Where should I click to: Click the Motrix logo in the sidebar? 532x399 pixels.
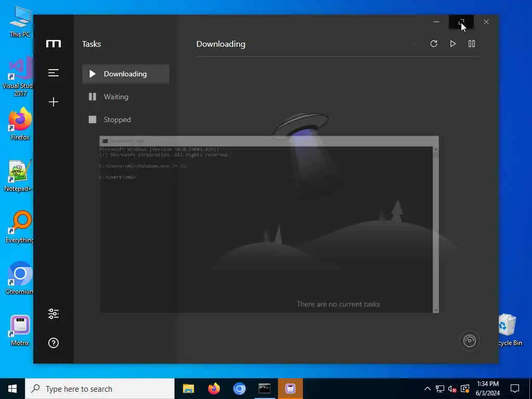click(x=54, y=44)
